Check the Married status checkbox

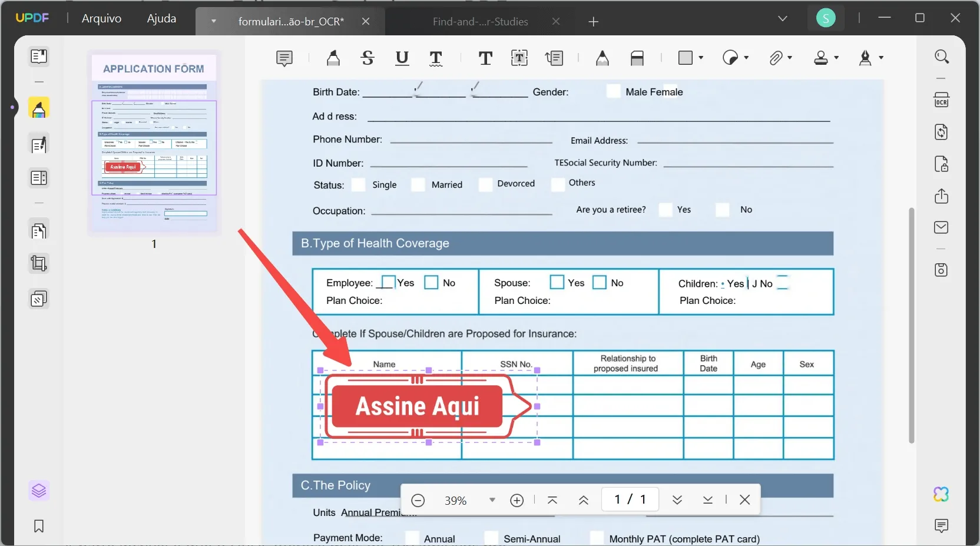pos(419,184)
